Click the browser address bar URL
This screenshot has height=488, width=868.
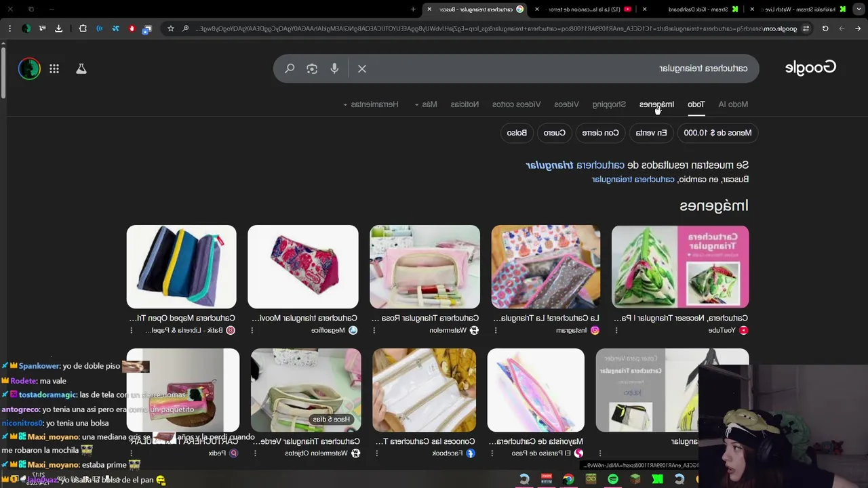click(495, 28)
